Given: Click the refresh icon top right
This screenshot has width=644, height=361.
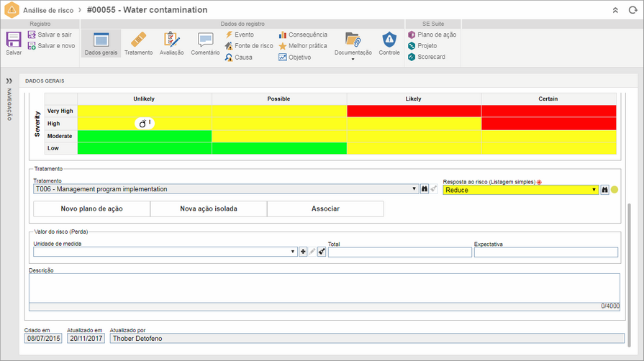Looking at the screenshot, I should [632, 10].
